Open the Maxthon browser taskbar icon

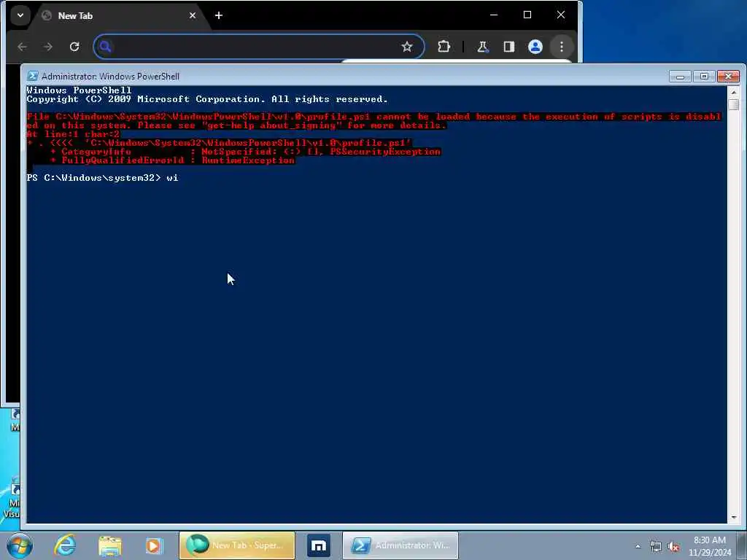tap(318, 545)
